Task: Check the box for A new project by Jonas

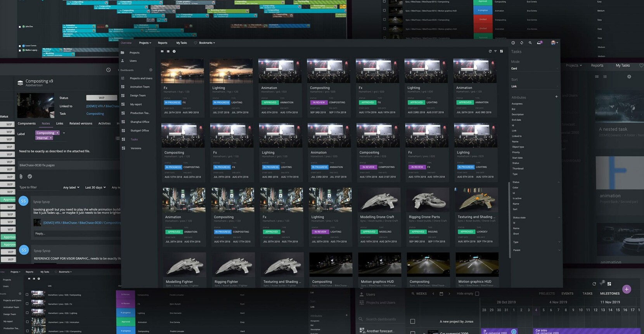Action: [x=413, y=321]
